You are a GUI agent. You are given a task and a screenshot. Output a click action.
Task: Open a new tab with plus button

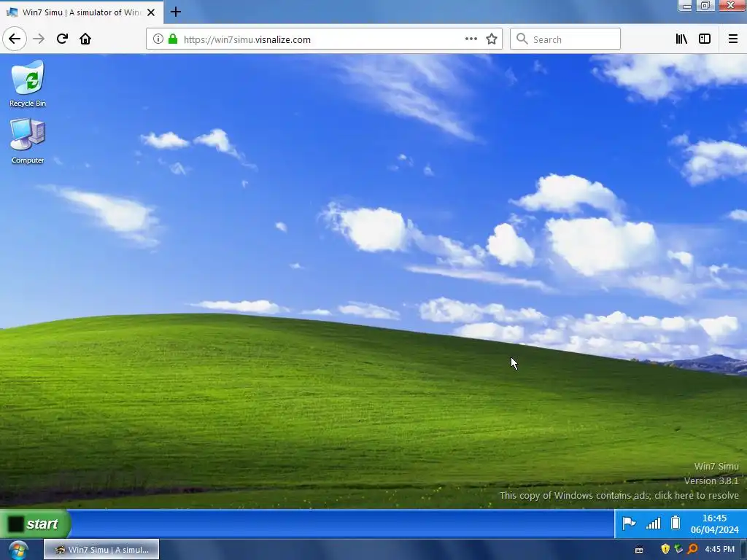click(x=175, y=12)
